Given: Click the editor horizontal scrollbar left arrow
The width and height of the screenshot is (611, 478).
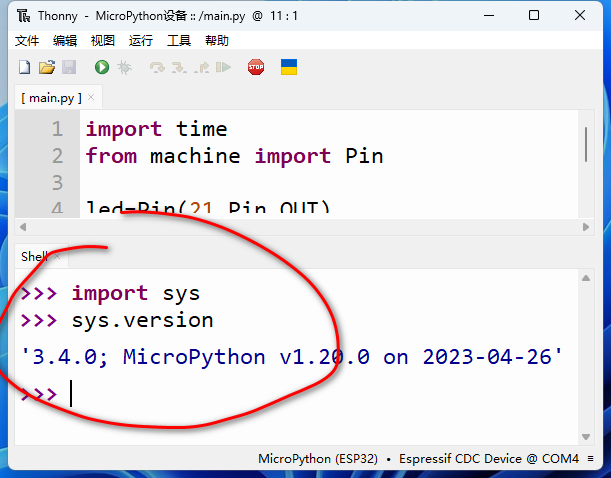Looking at the screenshot, I should [x=23, y=227].
